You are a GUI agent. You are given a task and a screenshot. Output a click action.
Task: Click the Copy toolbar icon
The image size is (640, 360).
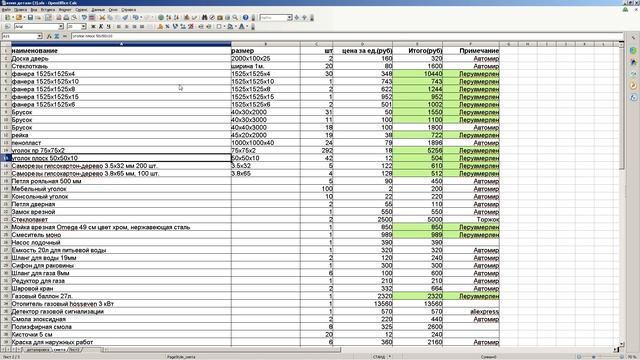click(110, 18)
